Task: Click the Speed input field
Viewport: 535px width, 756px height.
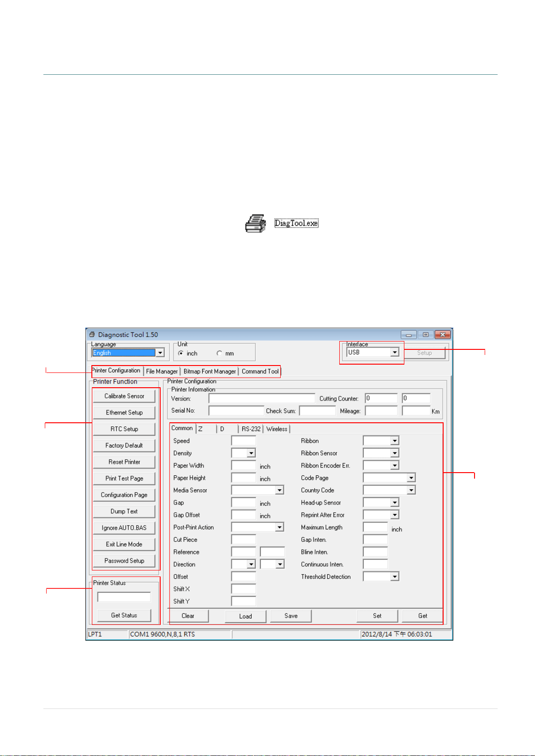Action: click(244, 441)
